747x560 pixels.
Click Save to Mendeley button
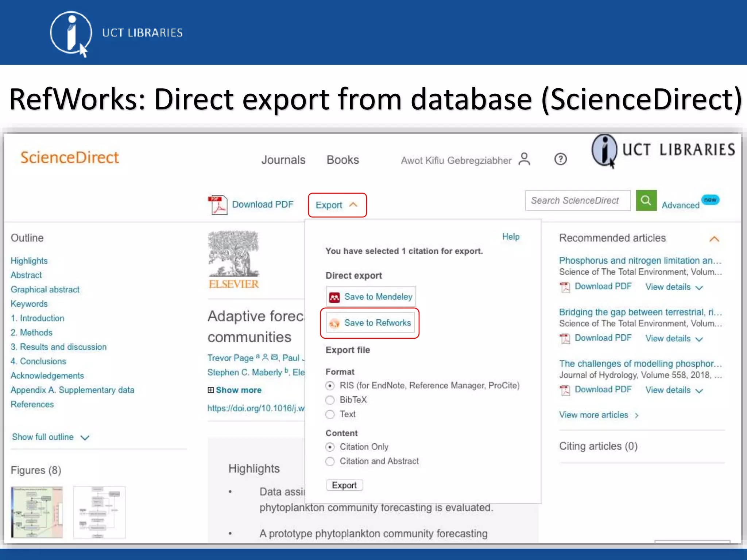pyautogui.click(x=371, y=297)
